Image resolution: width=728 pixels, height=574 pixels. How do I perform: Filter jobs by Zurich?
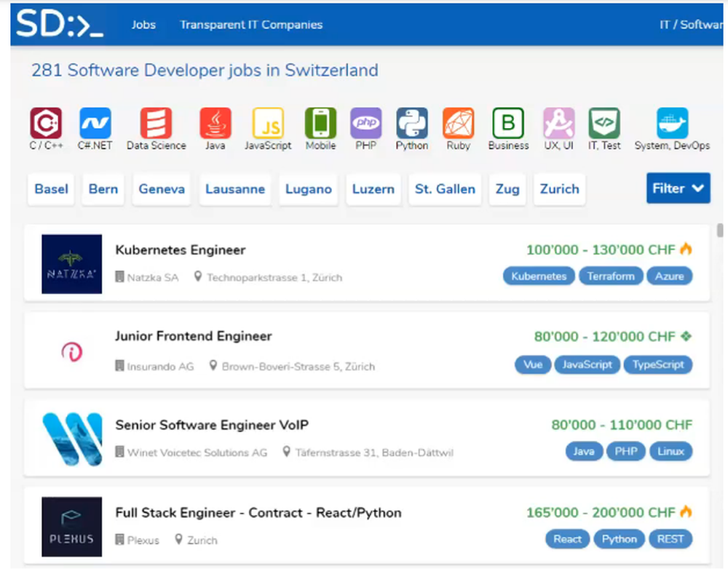[x=559, y=189]
